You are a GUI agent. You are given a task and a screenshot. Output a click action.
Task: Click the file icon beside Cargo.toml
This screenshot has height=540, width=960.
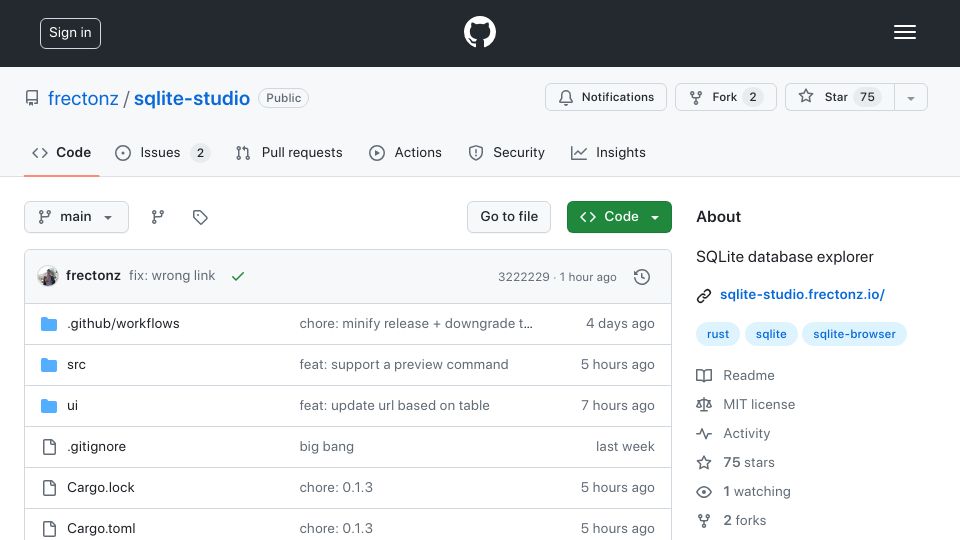pos(49,529)
